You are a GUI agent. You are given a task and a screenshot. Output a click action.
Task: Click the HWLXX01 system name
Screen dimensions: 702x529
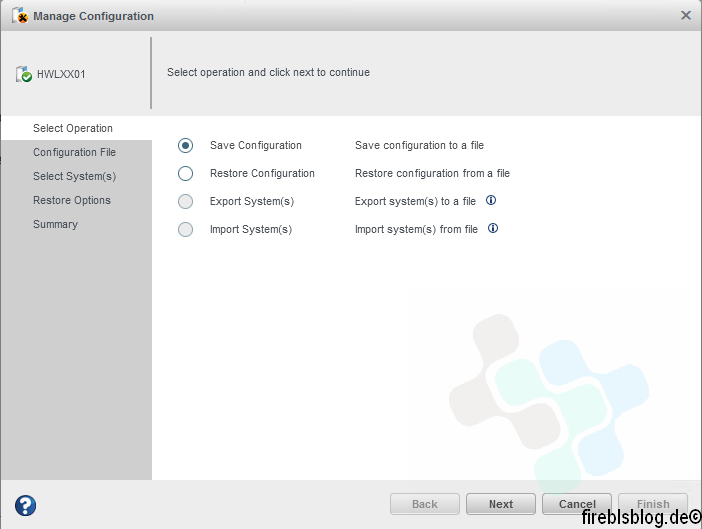[61, 74]
